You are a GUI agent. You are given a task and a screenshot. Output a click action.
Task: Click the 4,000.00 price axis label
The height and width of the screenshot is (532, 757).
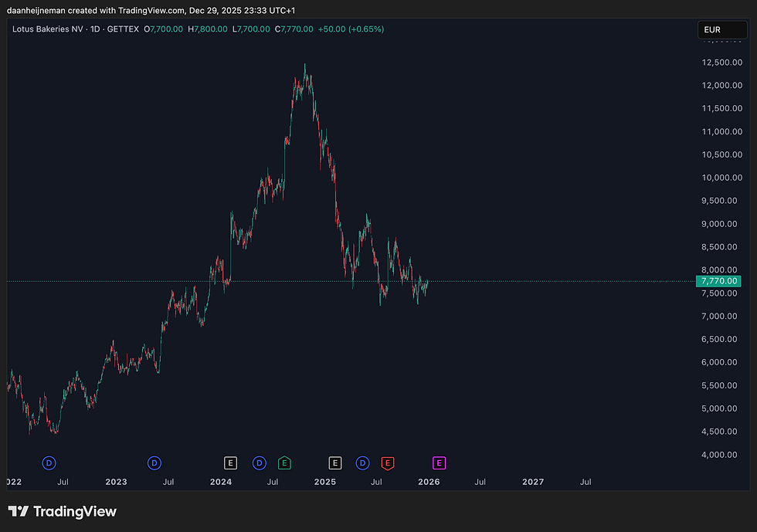point(719,455)
